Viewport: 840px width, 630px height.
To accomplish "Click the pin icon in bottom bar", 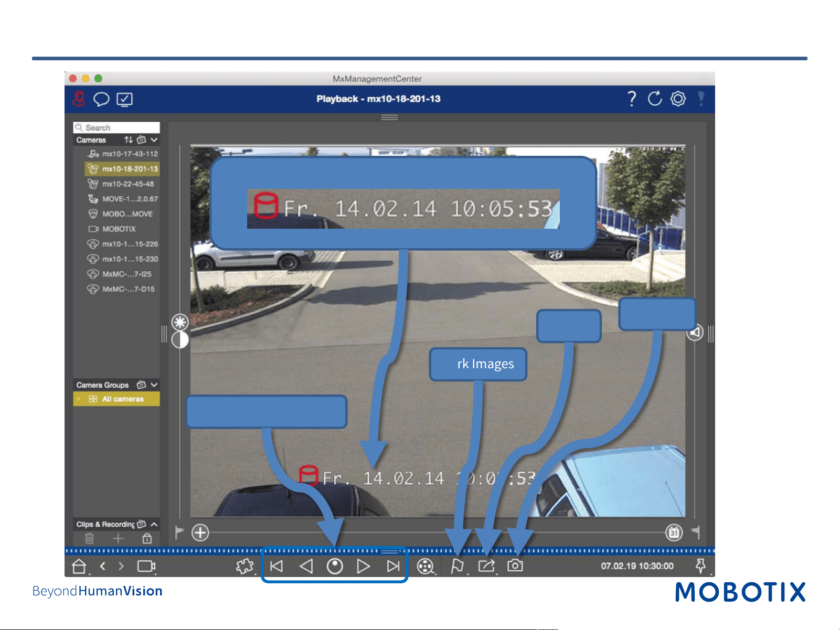I will [700, 566].
